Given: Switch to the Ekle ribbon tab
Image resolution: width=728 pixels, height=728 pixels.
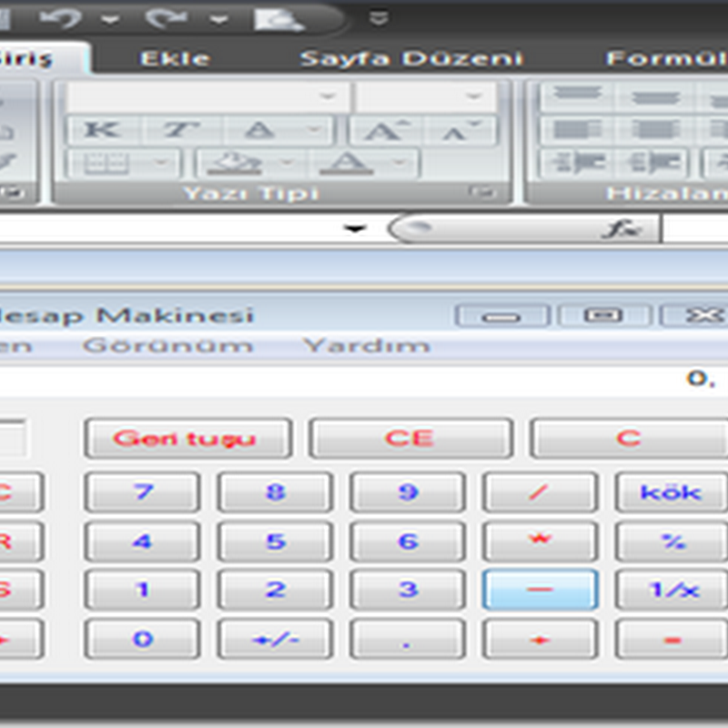Looking at the screenshot, I should pos(175,58).
